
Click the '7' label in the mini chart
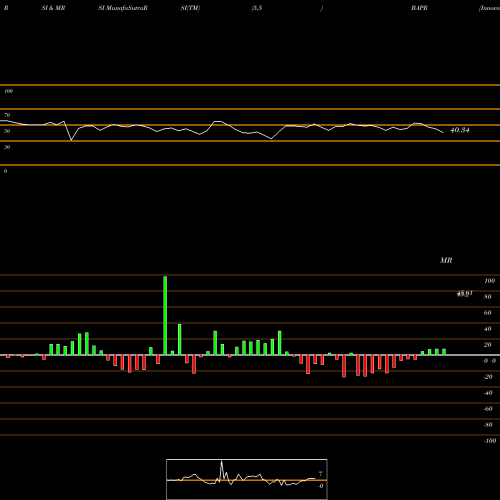click(x=320, y=473)
